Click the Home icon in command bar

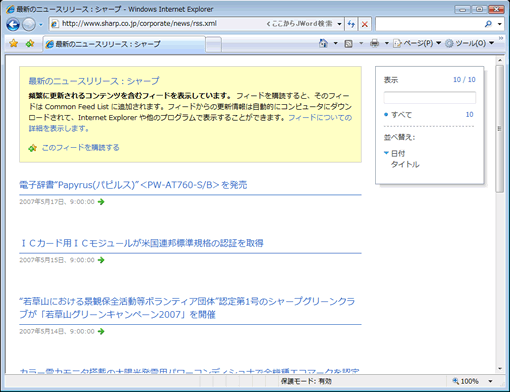[323, 43]
